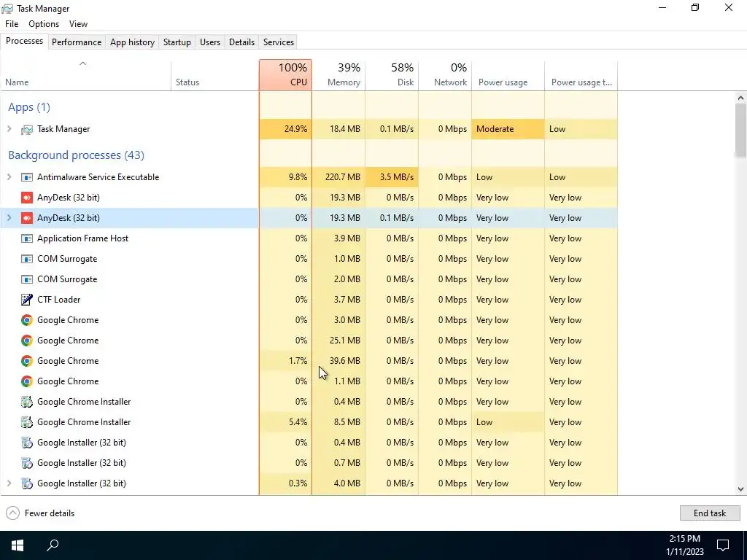This screenshot has width=747, height=560.
Task: Open the notification center icon
Action: click(723, 545)
